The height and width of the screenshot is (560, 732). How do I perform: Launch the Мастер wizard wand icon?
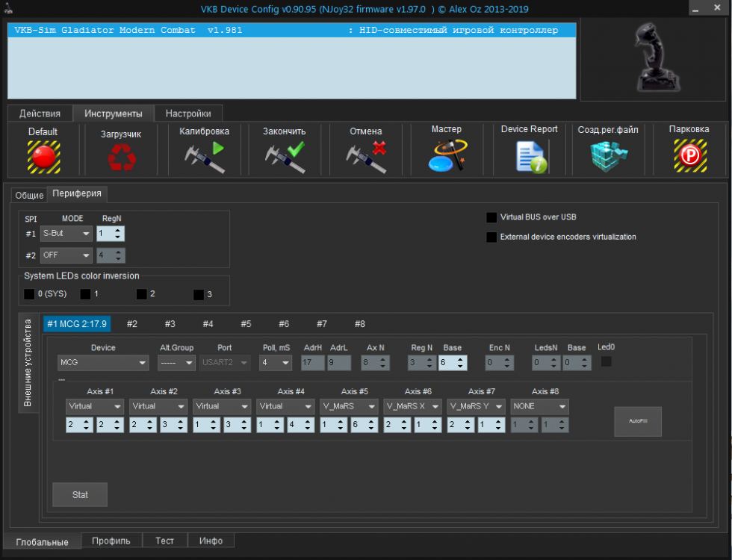pyautogui.click(x=447, y=155)
